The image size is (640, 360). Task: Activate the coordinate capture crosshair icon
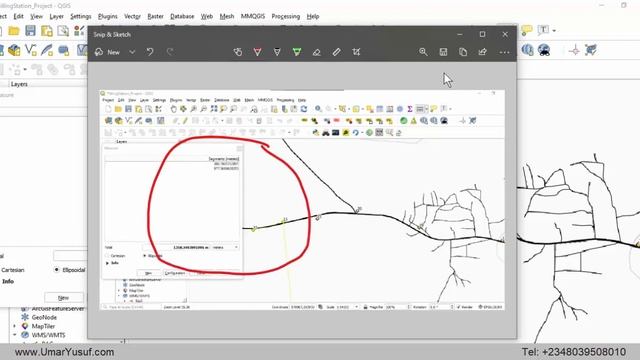point(574,50)
